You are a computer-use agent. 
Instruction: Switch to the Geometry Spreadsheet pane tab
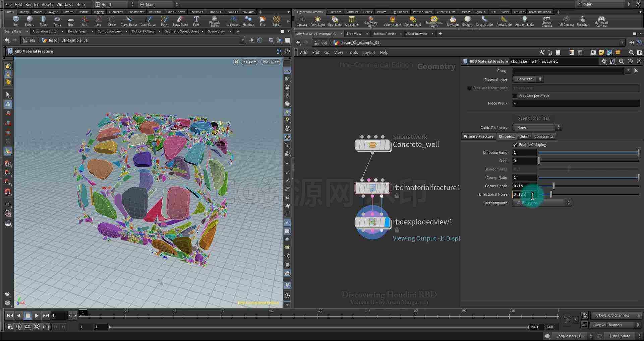182,31
